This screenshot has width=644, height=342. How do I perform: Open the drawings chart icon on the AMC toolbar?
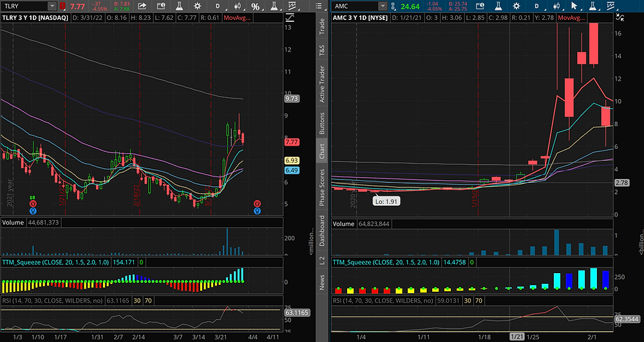(611, 6)
